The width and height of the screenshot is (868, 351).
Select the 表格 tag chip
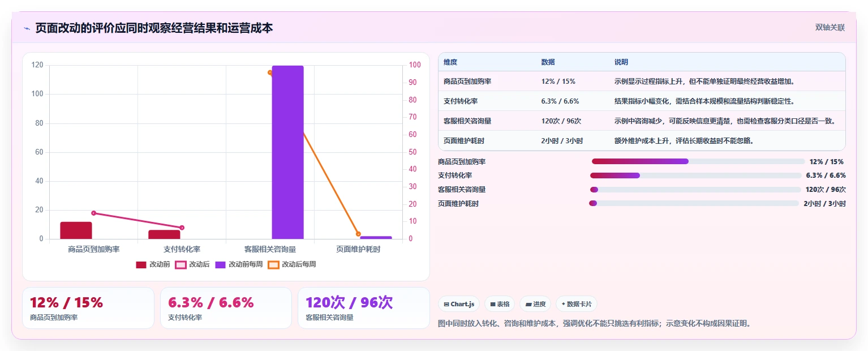pyautogui.click(x=500, y=304)
